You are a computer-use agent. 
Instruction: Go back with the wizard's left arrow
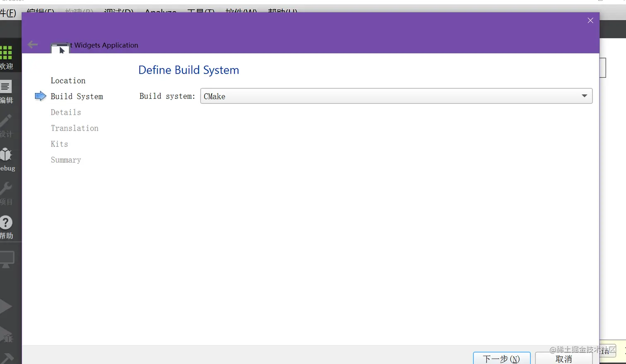point(32,45)
